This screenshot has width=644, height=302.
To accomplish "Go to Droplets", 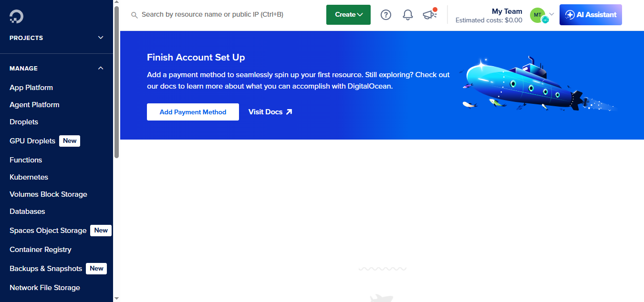I will 24,122.
